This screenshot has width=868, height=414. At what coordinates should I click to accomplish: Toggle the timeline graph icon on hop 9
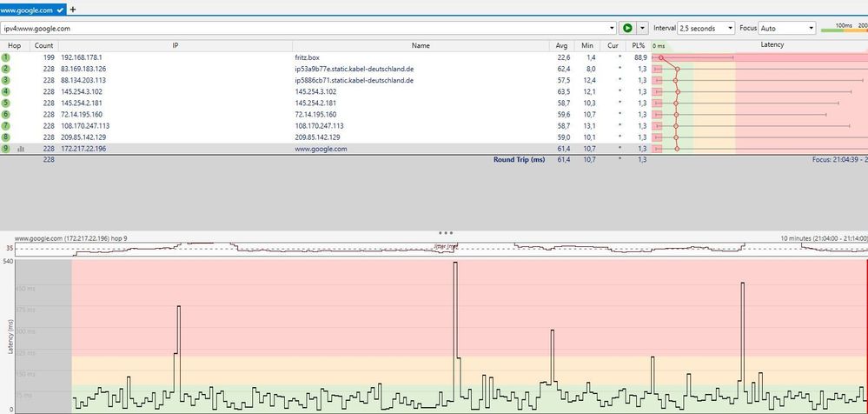pyautogui.click(x=21, y=149)
